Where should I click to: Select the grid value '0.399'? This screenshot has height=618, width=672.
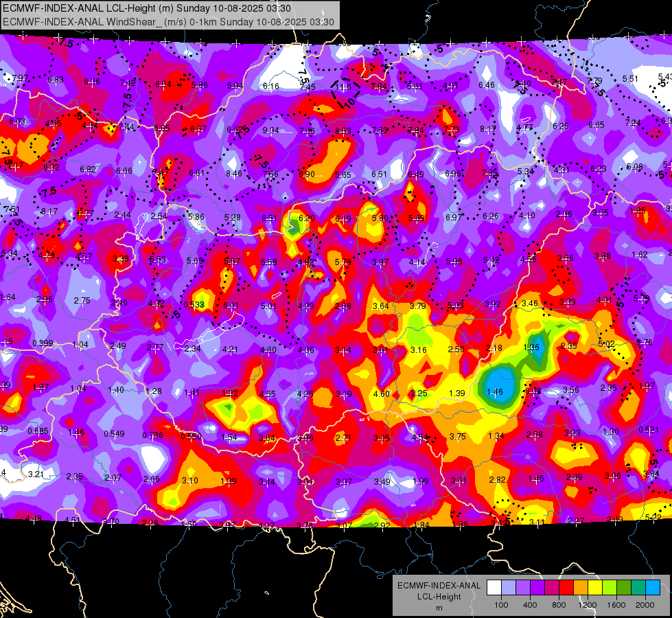43,343
